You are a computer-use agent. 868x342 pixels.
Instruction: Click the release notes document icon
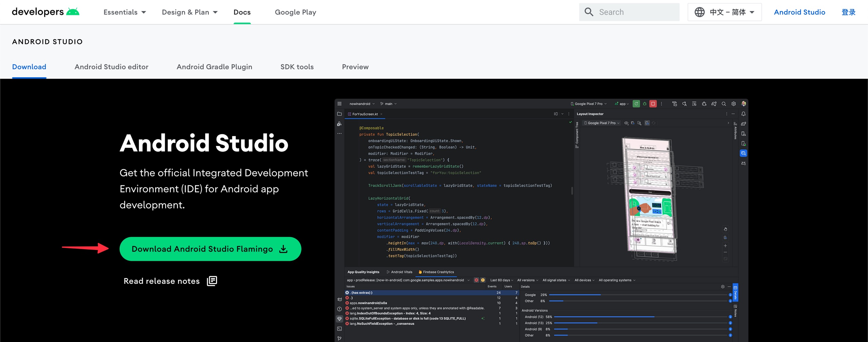(x=212, y=281)
